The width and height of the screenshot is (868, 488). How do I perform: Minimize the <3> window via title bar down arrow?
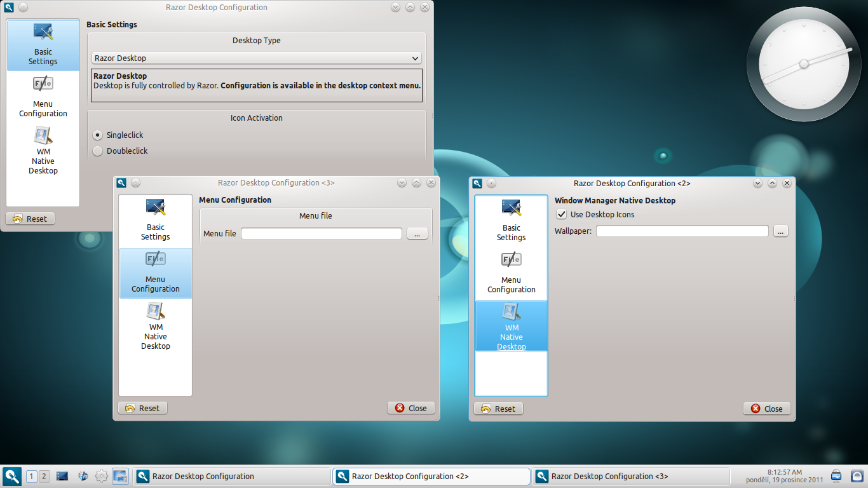[402, 182]
